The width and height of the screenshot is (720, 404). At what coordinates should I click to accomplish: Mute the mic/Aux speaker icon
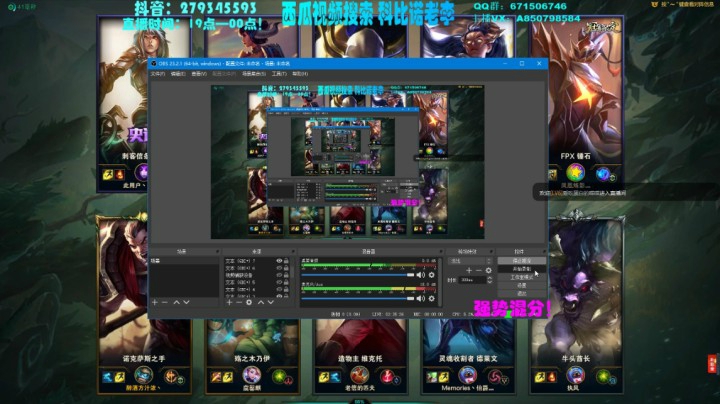pos(421,298)
